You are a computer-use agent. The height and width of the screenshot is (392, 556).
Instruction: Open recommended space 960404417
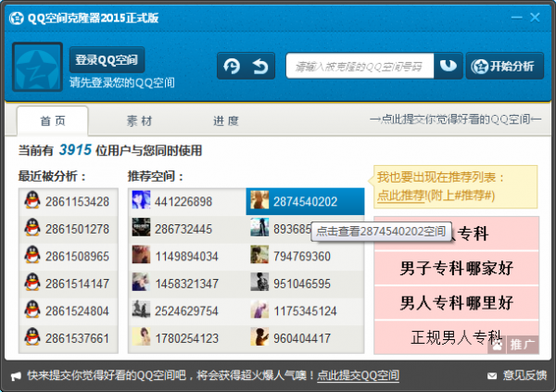(302, 338)
